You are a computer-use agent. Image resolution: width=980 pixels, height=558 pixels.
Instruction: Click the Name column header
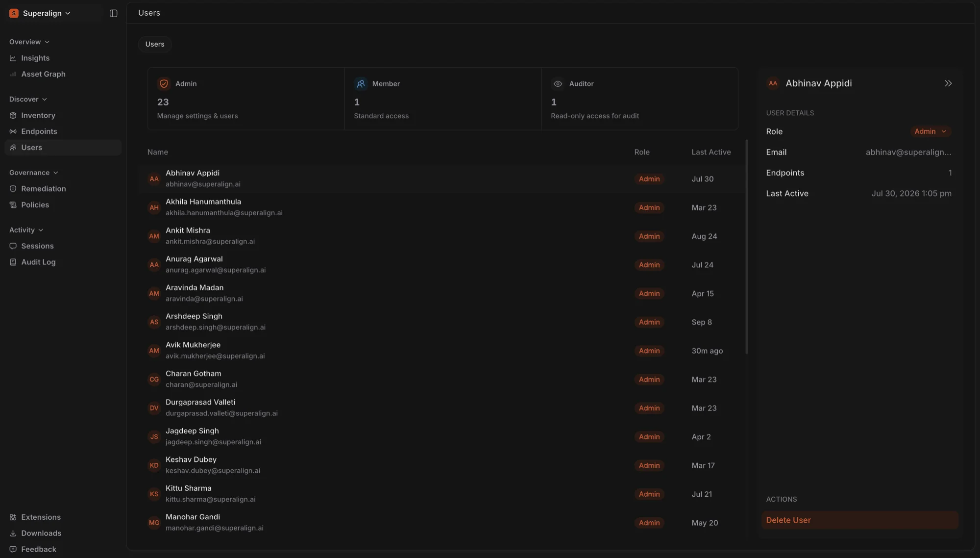[158, 152]
